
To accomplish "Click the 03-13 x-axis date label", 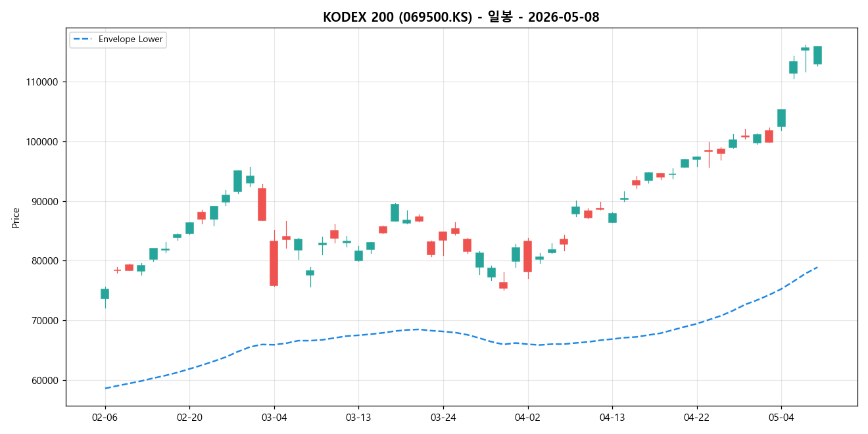I will click(358, 418).
